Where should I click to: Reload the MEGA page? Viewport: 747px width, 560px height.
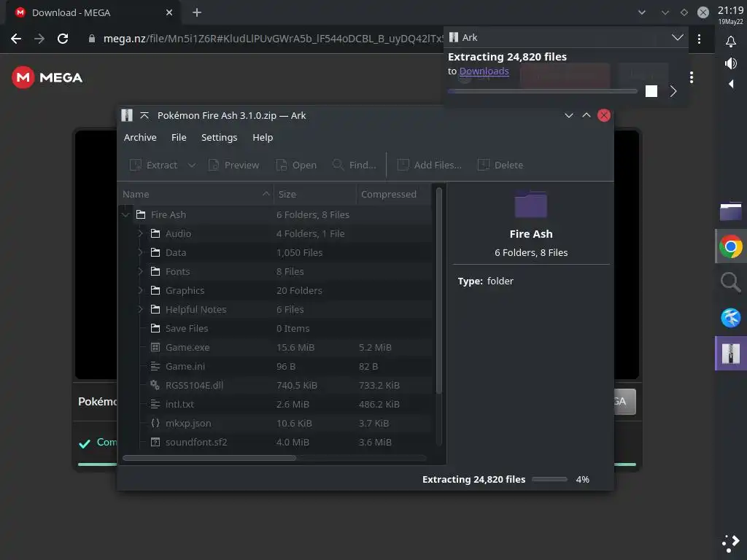[x=63, y=39]
